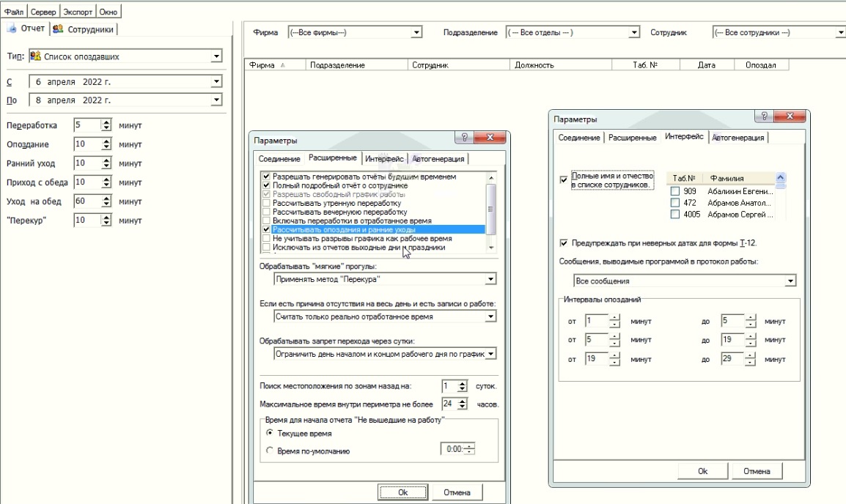Select the Время по-умолчанию radio button

[x=270, y=451]
